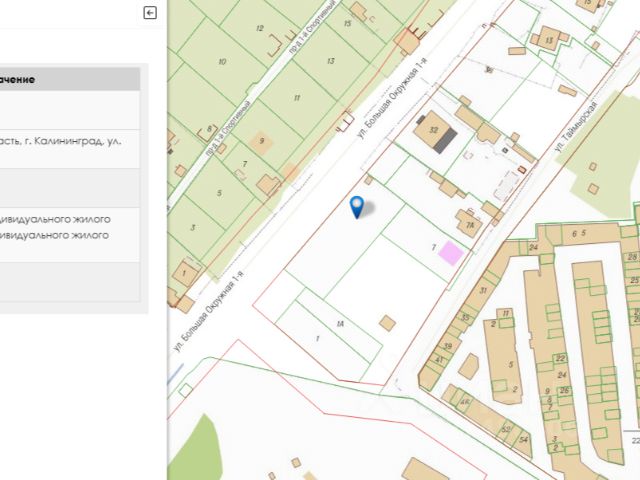
Task: Click address row with 'г. Калининград, ул.'
Action: 70,149
